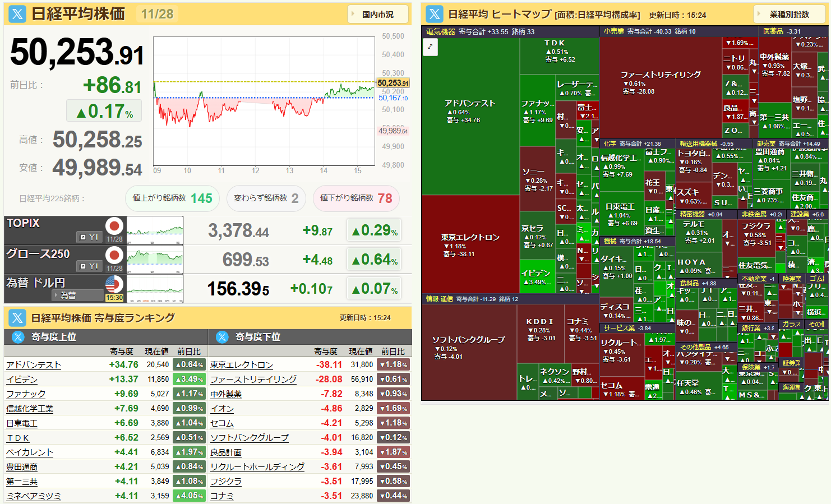Open the Y! link in グロース250 row

coord(89,266)
